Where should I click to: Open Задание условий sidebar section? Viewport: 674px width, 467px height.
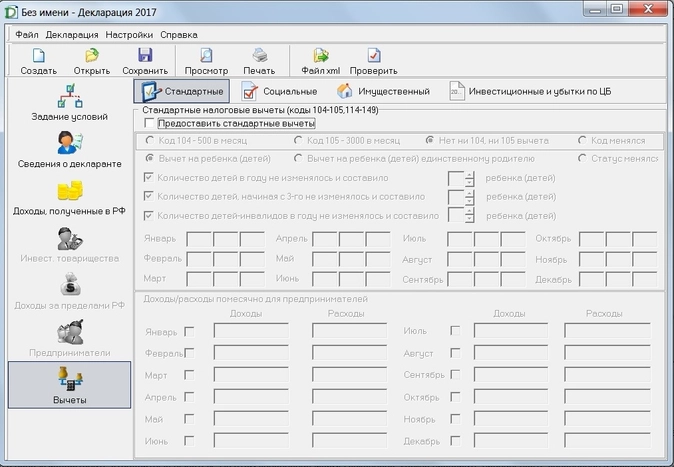pyautogui.click(x=69, y=103)
